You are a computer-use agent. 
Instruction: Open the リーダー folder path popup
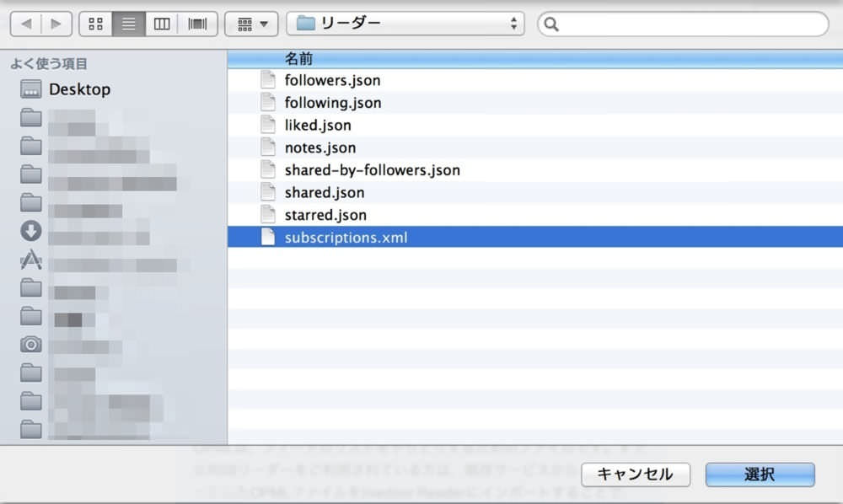coord(405,24)
